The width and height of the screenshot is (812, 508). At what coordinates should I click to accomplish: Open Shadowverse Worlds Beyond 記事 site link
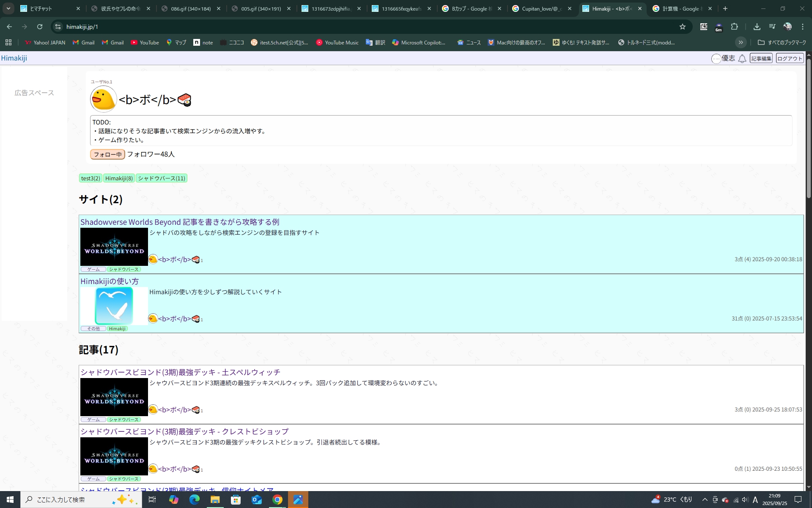[180, 222]
